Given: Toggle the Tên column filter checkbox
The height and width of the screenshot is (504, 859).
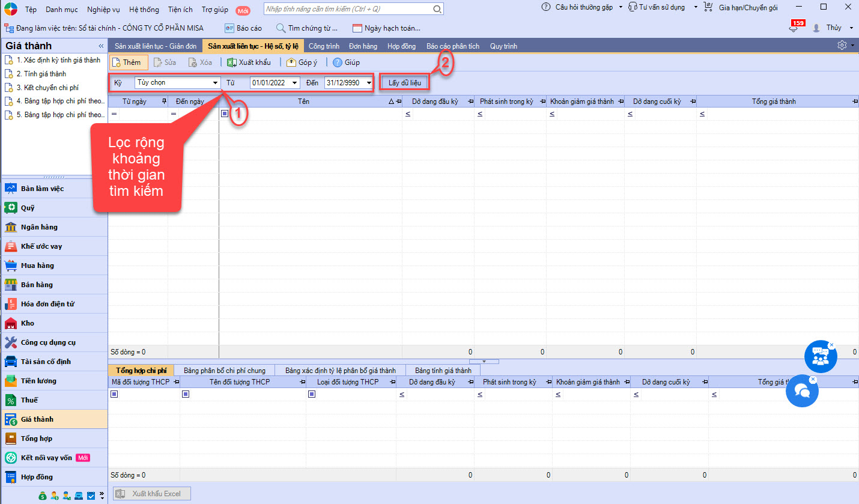Looking at the screenshot, I should [225, 114].
